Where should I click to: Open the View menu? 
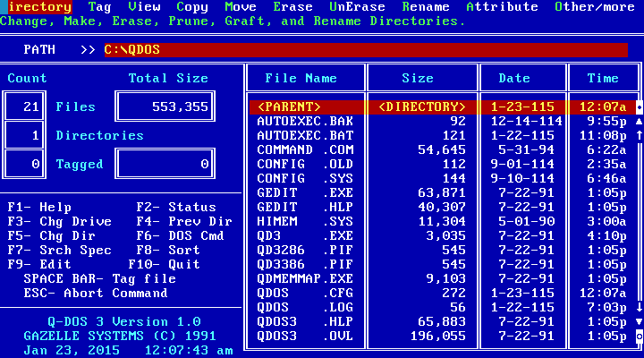(144, 7)
